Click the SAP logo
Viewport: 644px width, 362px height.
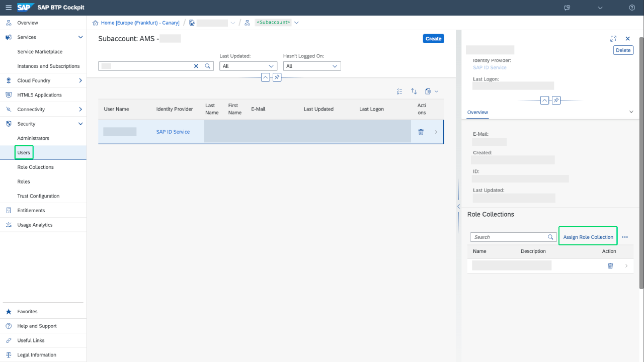26,8
